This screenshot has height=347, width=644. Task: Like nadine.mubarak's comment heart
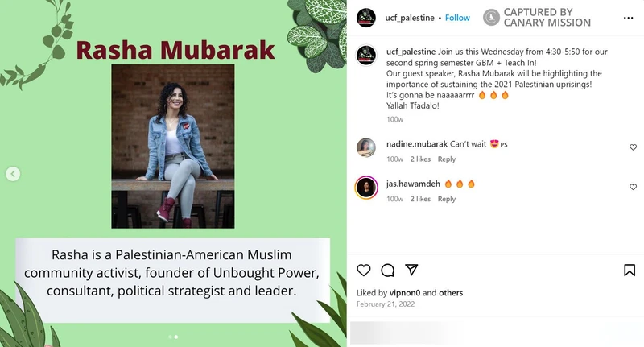[x=633, y=147]
